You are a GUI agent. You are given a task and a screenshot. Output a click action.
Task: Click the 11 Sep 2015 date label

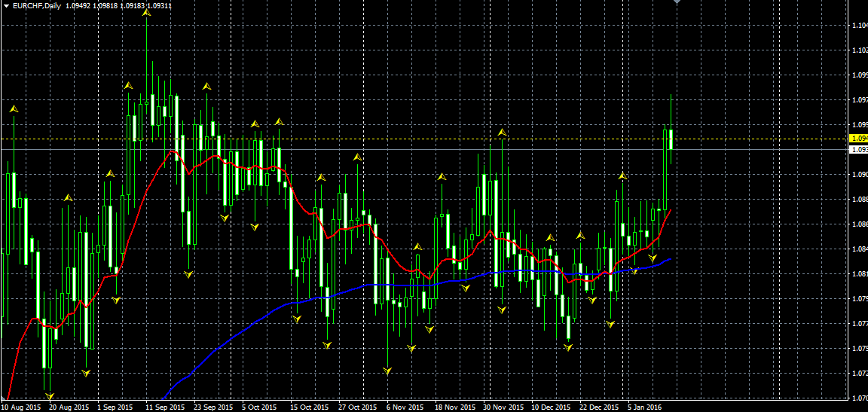click(x=165, y=407)
